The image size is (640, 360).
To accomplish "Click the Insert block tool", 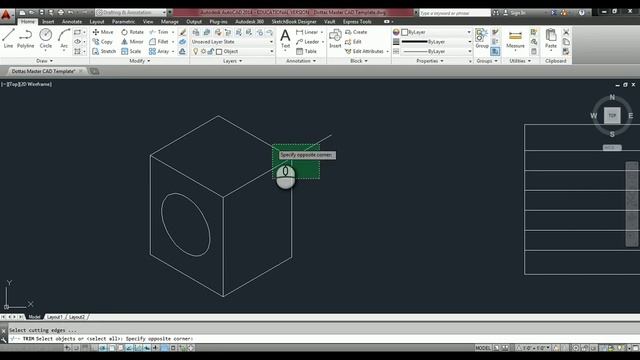I will 335,39.
